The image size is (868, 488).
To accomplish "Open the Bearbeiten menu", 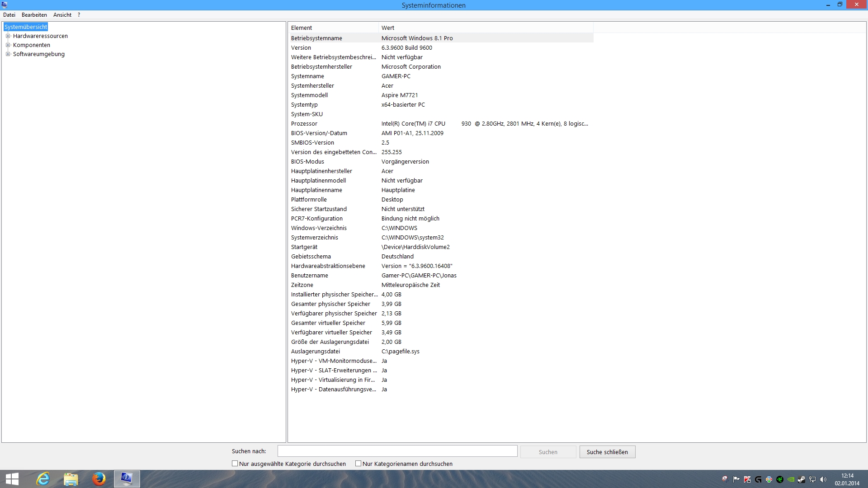I will 34,15.
